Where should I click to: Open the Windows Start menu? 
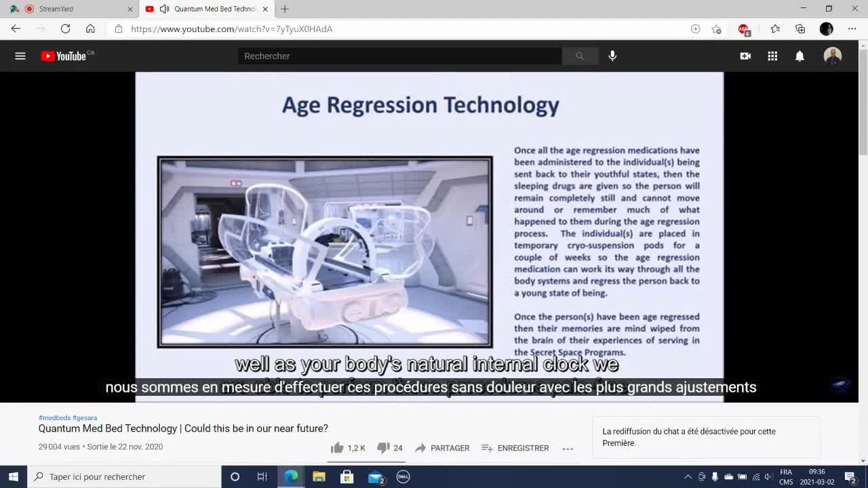(x=14, y=476)
